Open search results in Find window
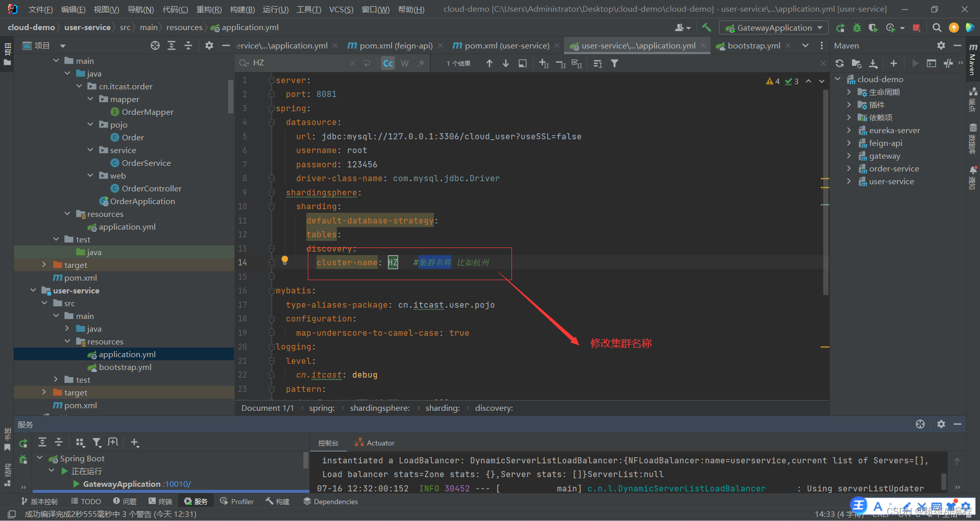The image size is (980, 521). 523,63
